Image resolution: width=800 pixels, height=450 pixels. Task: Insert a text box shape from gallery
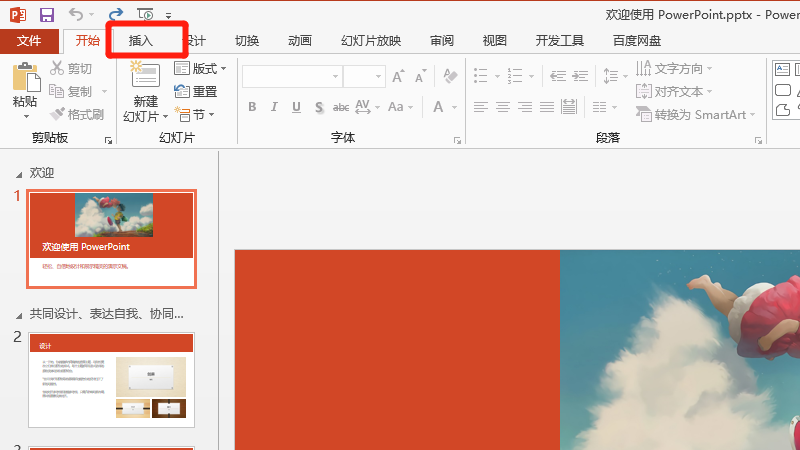pos(783,69)
